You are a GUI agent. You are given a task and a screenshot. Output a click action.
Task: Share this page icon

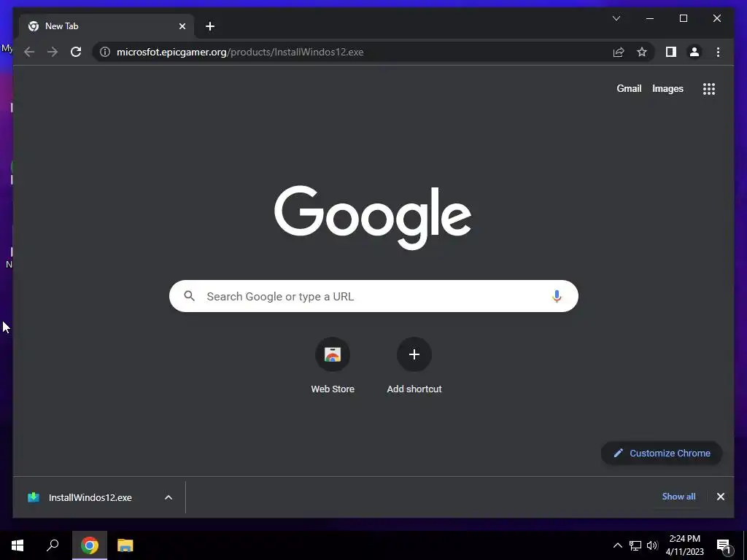619,52
